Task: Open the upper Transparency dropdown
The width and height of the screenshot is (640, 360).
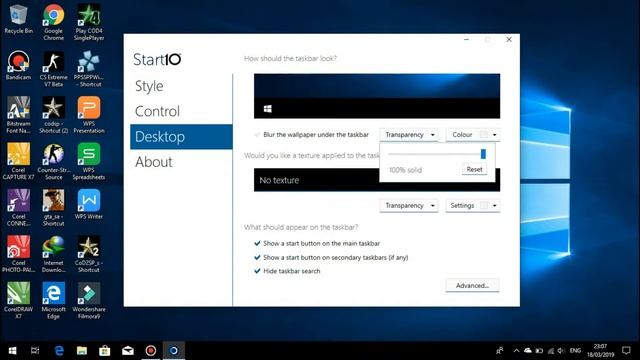Action: click(x=409, y=135)
